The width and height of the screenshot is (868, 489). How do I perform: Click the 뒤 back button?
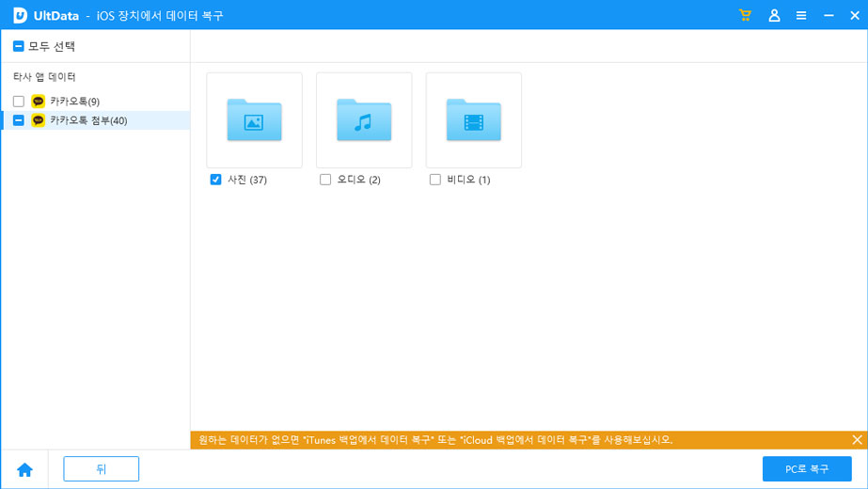(x=102, y=469)
